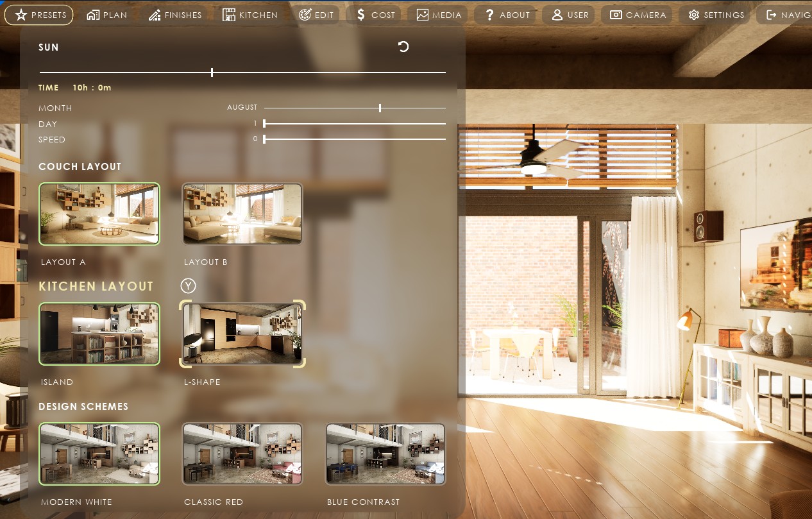812x519 pixels.
Task: Click the LAYOUT A label
Action: tap(63, 262)
